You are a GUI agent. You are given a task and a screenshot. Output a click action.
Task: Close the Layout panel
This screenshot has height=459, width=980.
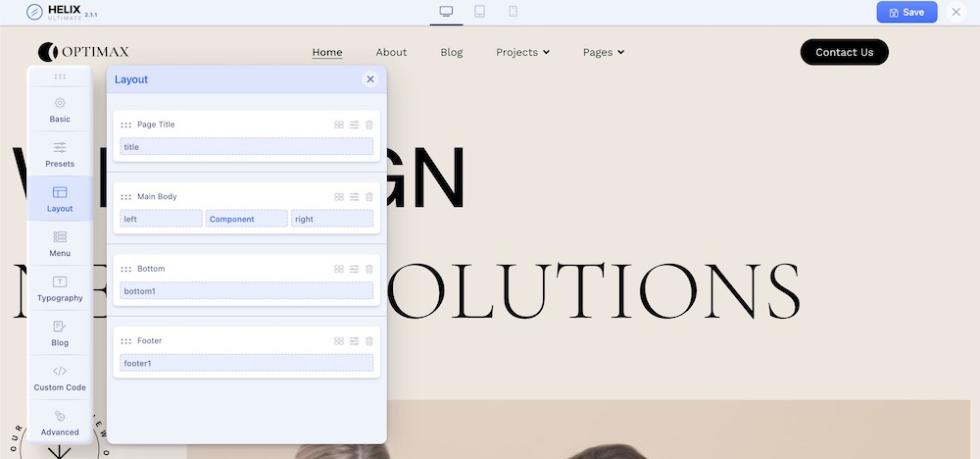pos(370,79)
